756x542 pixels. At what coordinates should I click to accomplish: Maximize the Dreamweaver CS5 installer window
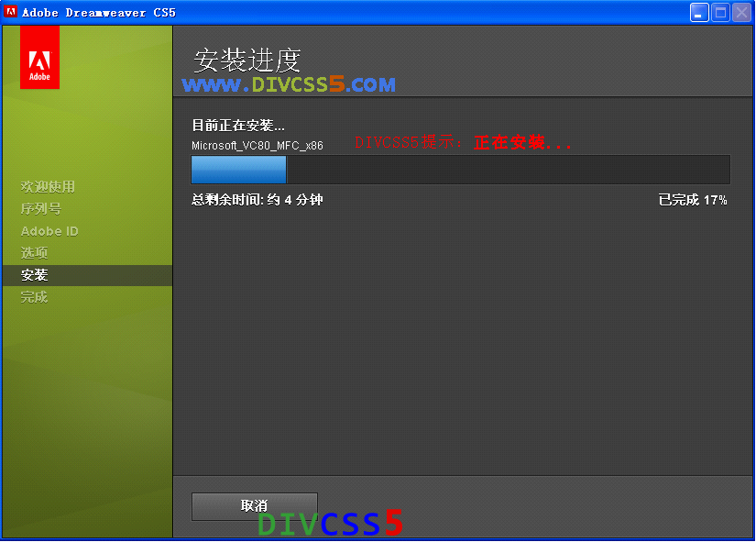point(720,13)
